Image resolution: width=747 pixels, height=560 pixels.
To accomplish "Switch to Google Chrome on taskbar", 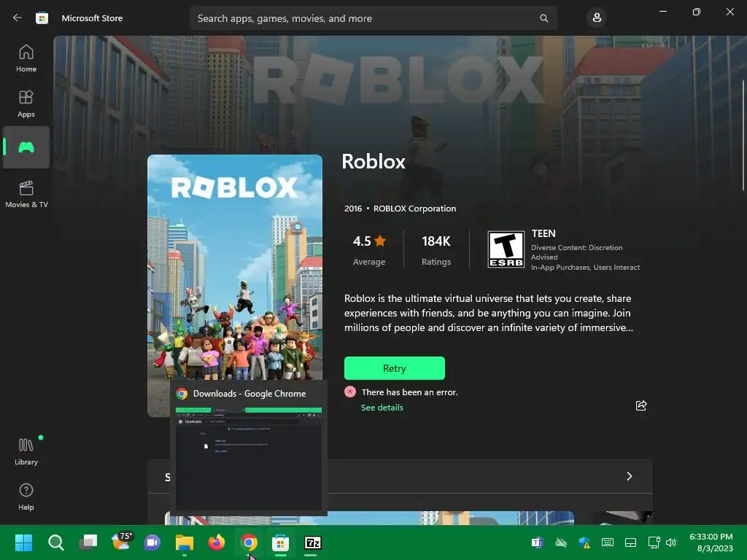I will [x=249, y=542].
